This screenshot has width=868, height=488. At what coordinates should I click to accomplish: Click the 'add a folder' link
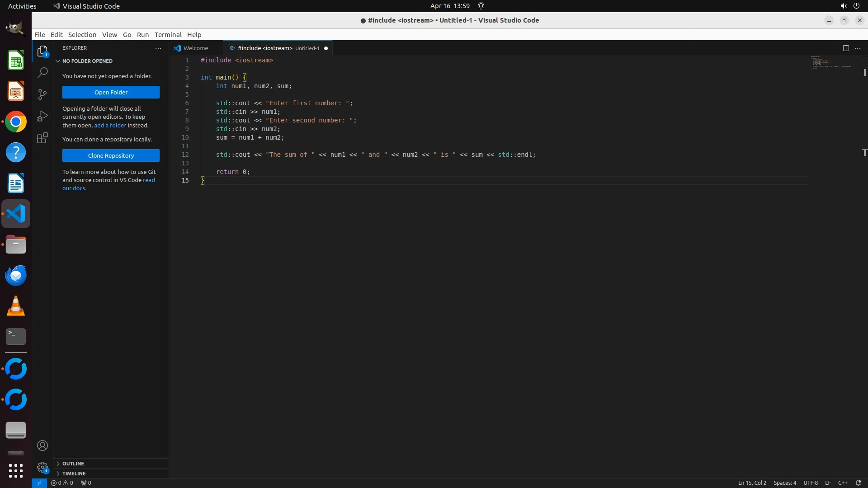point(110,125)
